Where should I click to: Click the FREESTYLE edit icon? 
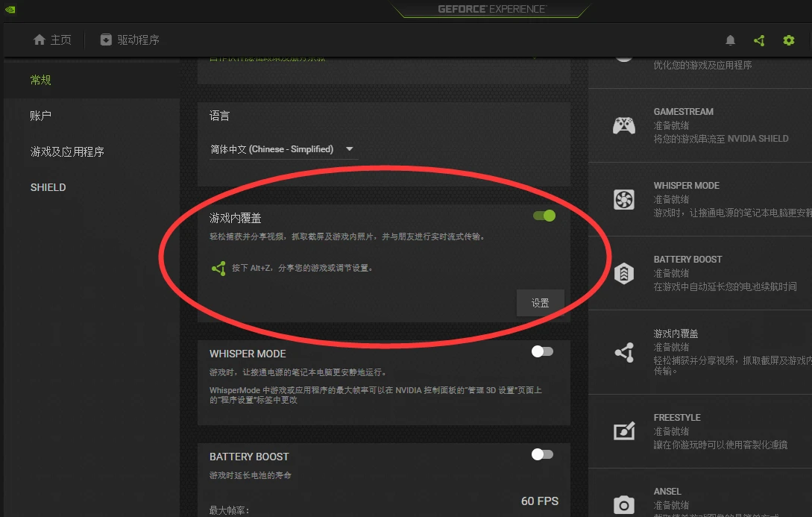[624, 431]
